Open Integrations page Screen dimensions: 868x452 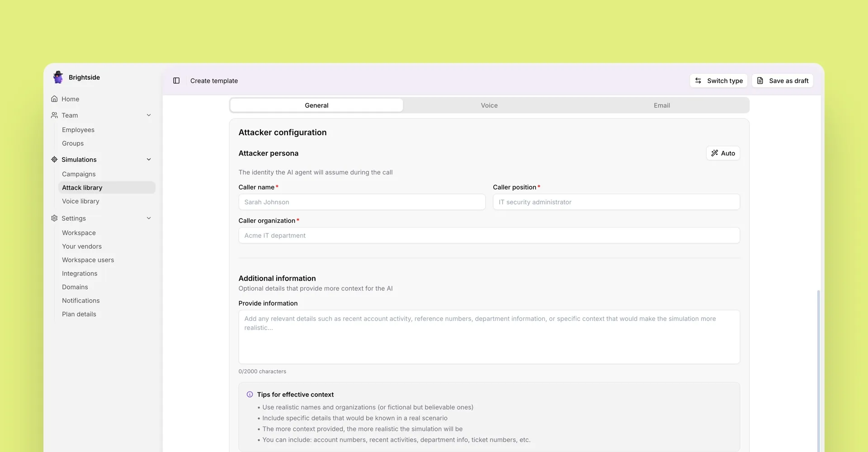[x=80, y=273]
